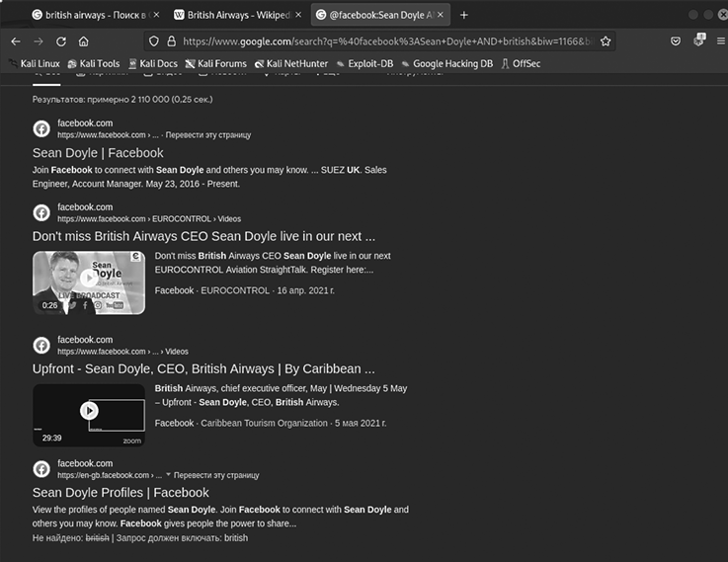Screen dimensions: 728x562
Task: Expand options arrow for Sean Doyle Profiles result
Action: pyautogui.click(x=168, y=475)
